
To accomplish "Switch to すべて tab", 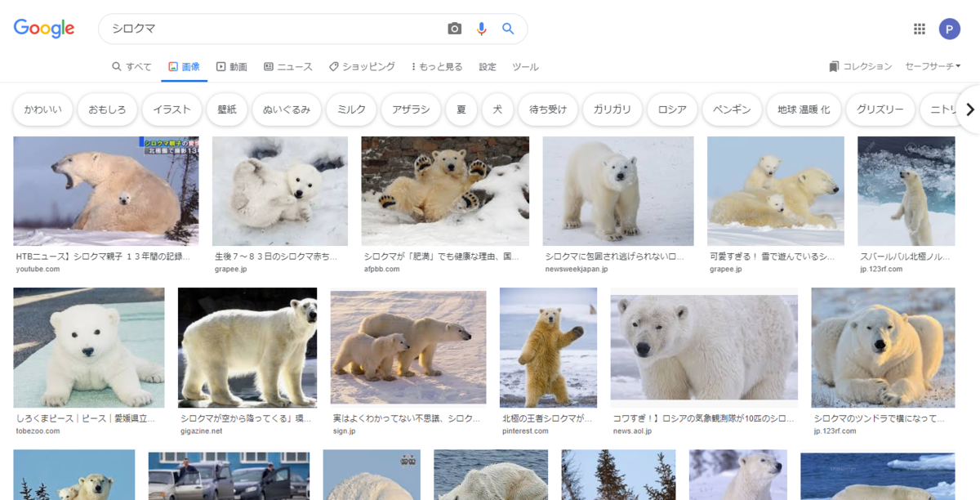I will click(x=132, y=66).
